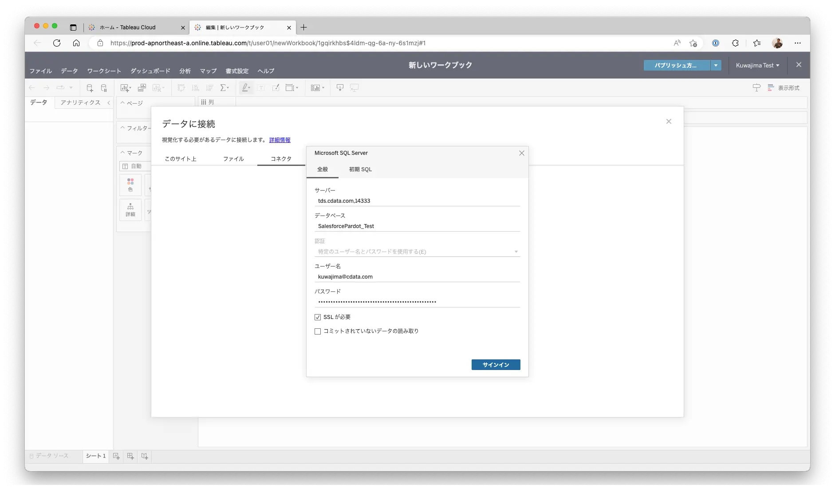The width and height of the screenshot is (835, 504).
Task: Click the サインイン button
Action: (x=496, y=365)
